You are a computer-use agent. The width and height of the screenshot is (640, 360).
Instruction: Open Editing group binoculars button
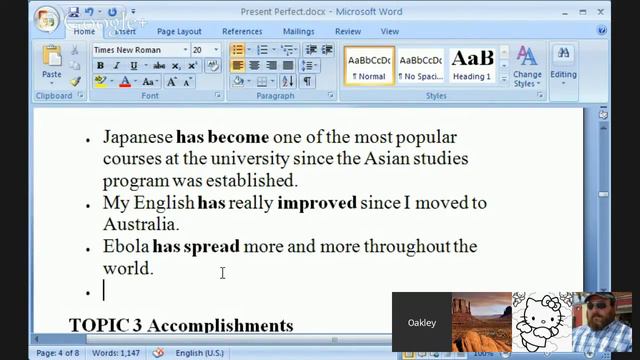tap(564, 53)
